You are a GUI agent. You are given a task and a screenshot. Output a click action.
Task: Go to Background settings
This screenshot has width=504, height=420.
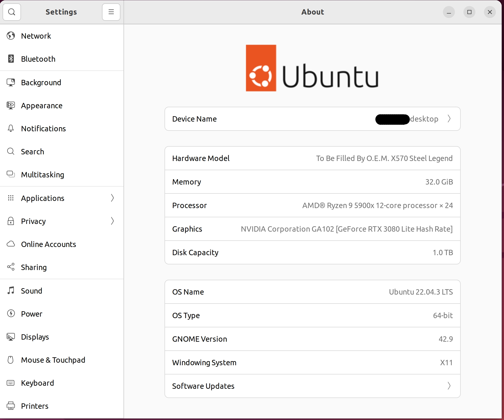[62, 82]
